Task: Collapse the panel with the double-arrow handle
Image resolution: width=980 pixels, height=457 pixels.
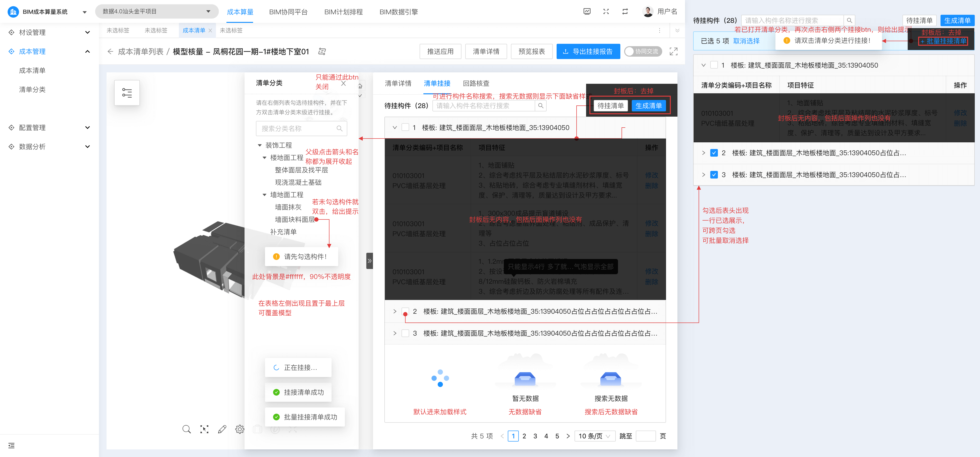Action: [369, 261]
